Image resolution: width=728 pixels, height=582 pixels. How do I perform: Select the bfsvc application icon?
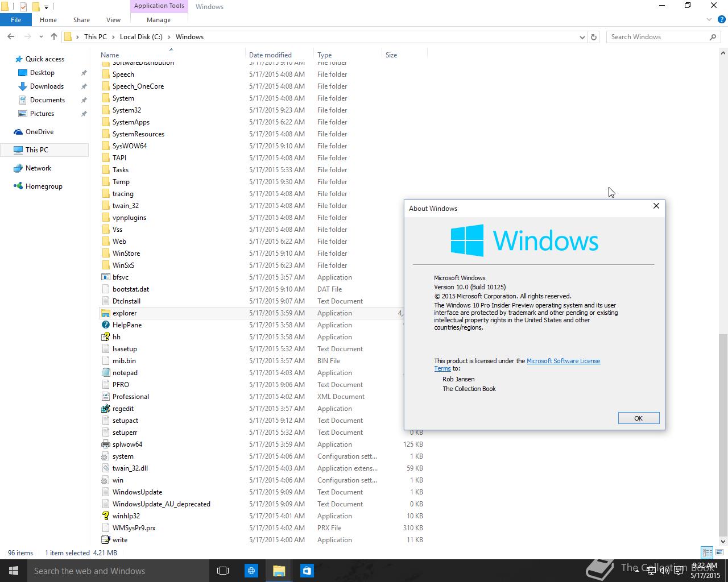click(105, 277)
